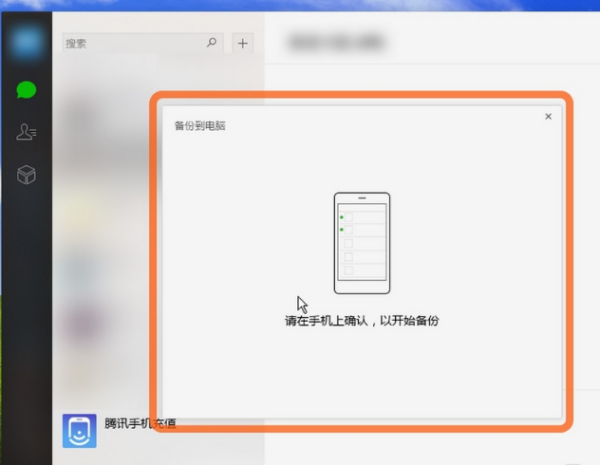Close the 备份到电脑 dialog
Viewport: 600px width, 465px height.
(x=548, y=117)
